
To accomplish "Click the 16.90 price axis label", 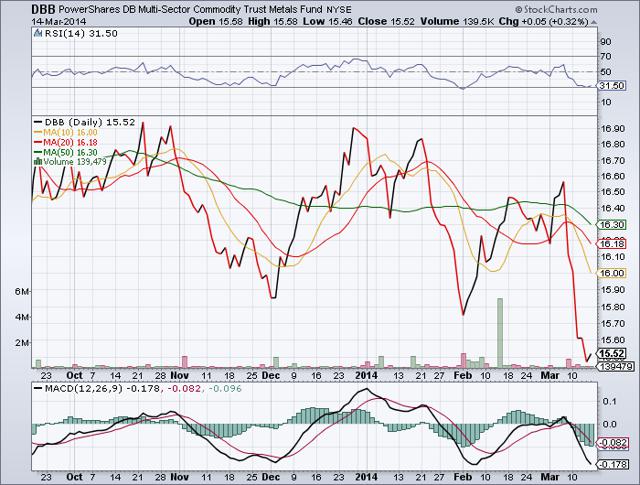I will point(613,129).
